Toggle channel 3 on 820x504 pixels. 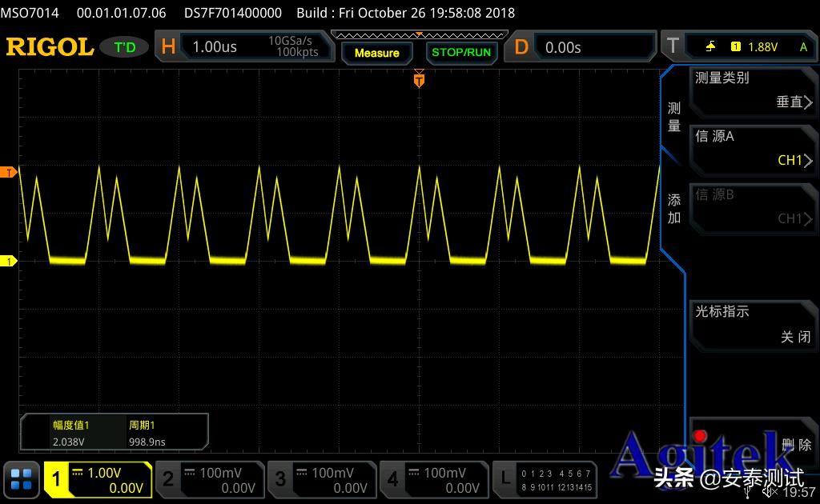click(280, 479)
